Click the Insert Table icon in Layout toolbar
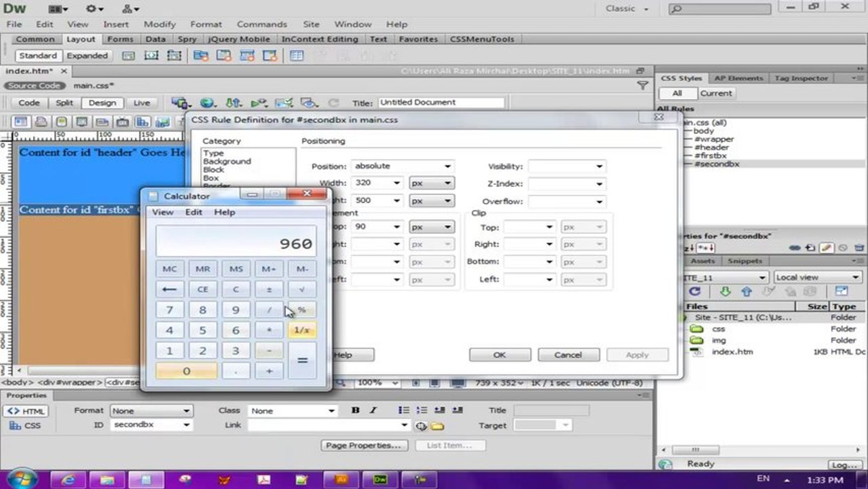 (297, 56)
